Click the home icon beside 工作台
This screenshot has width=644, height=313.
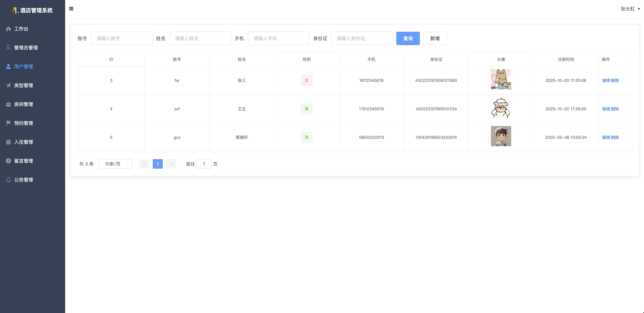click(x=8, y=29)
